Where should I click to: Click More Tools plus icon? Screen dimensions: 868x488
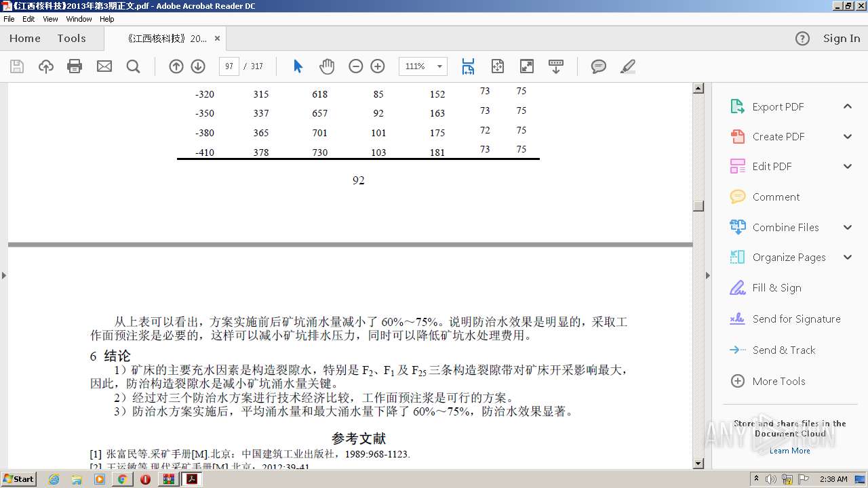coord(738,381)
